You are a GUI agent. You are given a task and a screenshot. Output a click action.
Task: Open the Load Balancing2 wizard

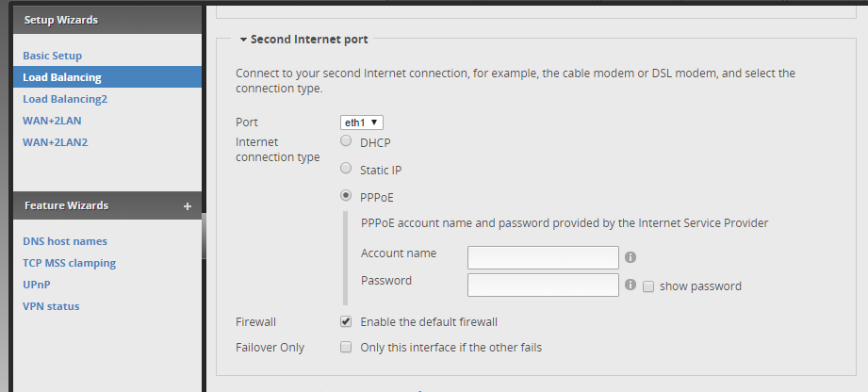pos(65,99)
